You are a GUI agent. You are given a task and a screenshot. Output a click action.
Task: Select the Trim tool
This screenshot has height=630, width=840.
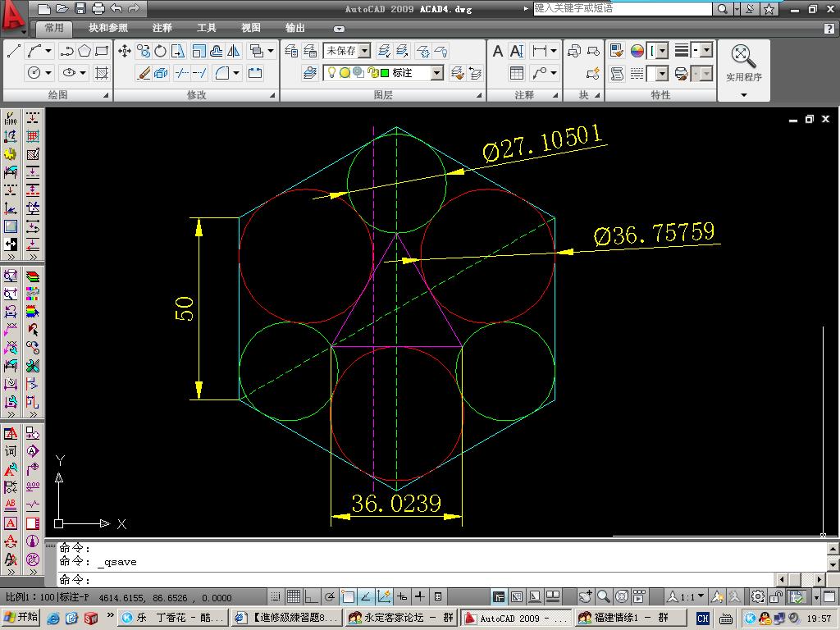[181, 73]
